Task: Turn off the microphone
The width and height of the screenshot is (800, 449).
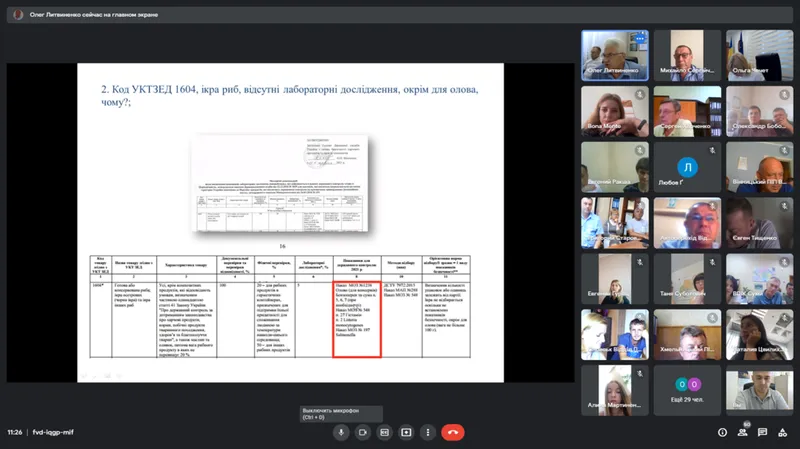Action: pyautogui.click(x=341, y=432)
